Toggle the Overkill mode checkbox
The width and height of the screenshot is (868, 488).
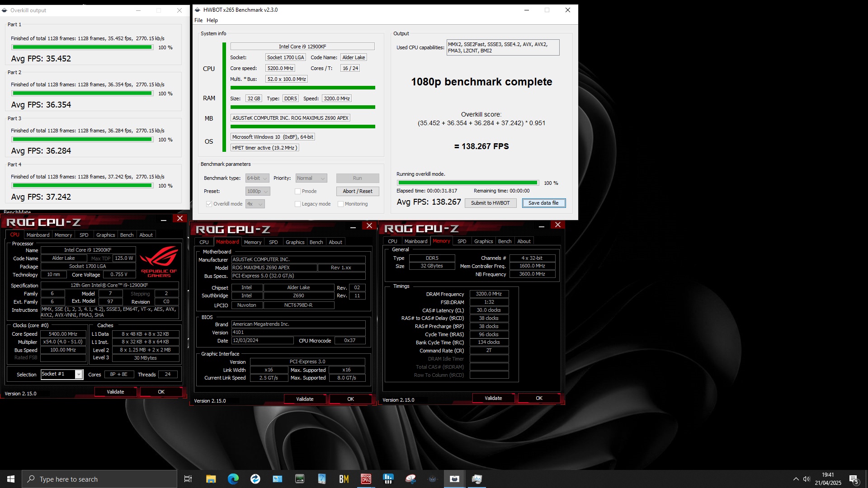209,204
